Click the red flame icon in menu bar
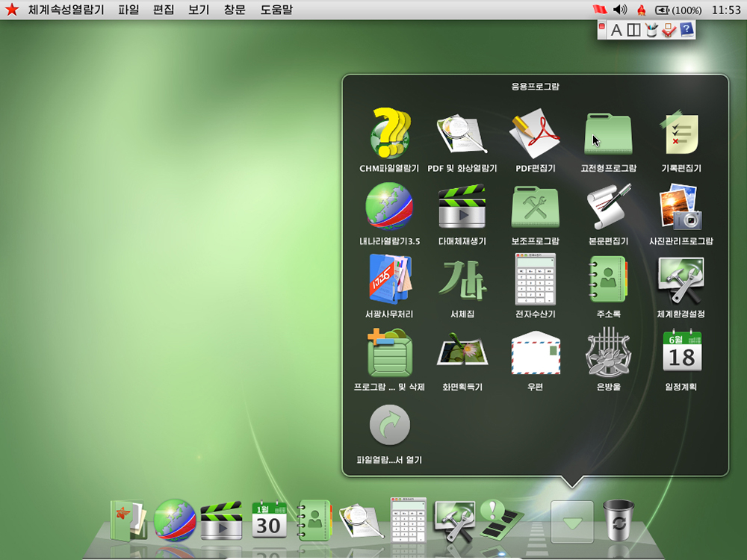Screen dimensions: 747x560 (x=641, y=10)
